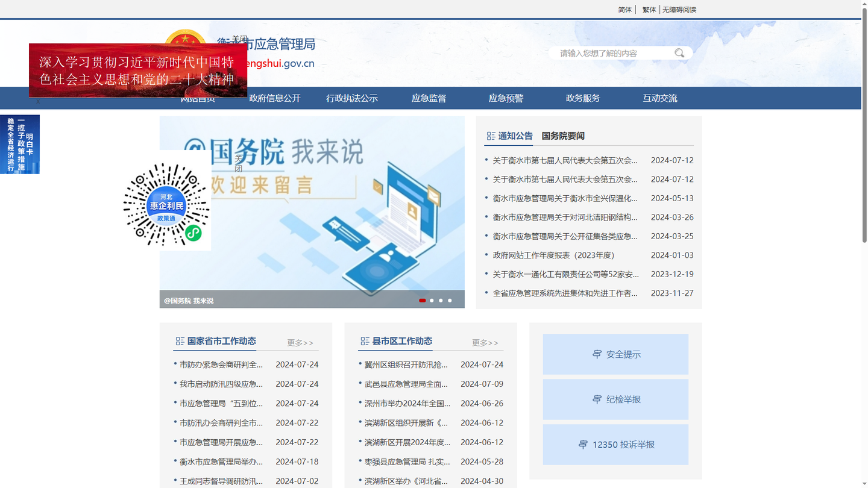Select the third carousel dot

click(441, 300)
